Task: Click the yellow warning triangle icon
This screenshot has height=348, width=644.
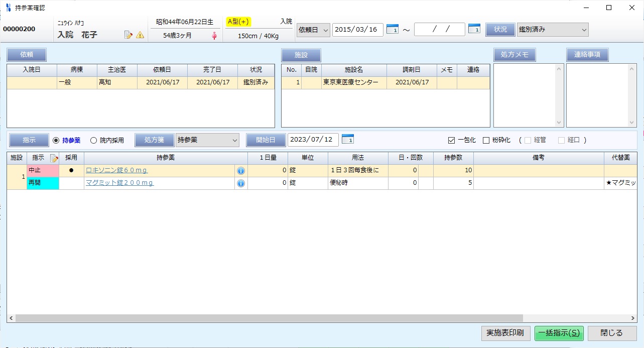Action: (140, 35)
